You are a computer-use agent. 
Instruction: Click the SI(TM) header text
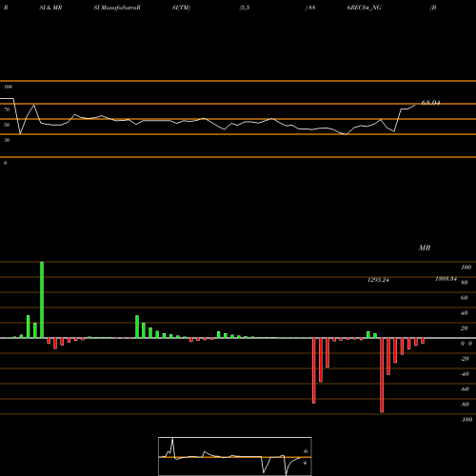click(x=181, y=8)
